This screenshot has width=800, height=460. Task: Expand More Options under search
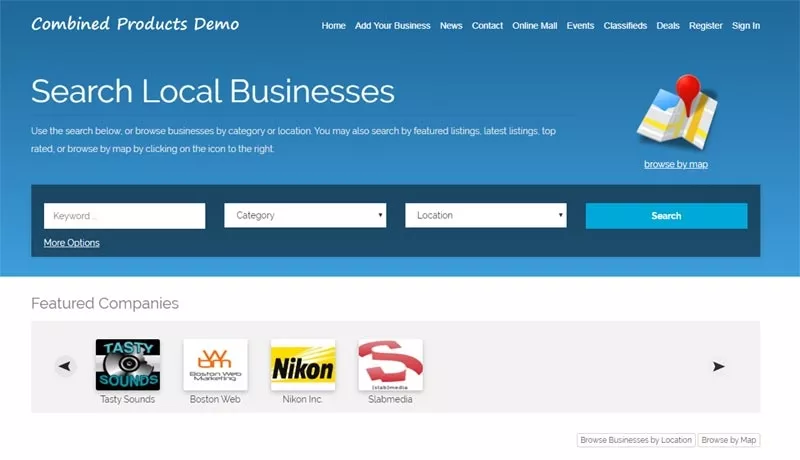coord(71,243)
